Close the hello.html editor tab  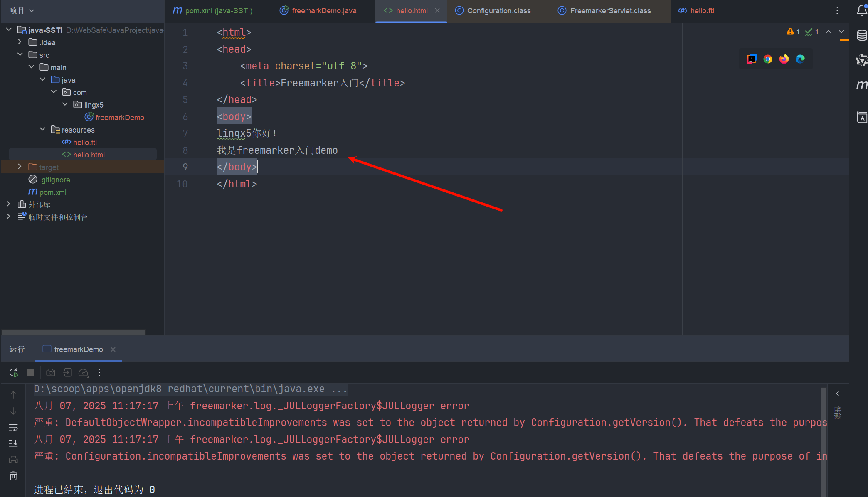pos(437,11)
